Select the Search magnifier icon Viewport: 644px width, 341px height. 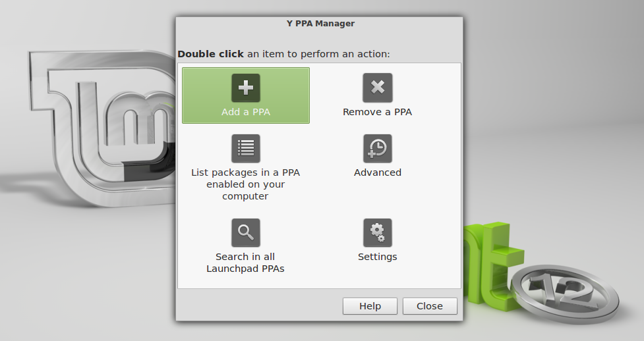pos(246,232)
